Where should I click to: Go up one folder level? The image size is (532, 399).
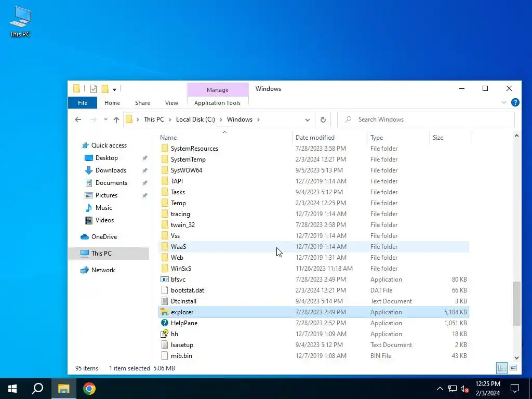116,119
